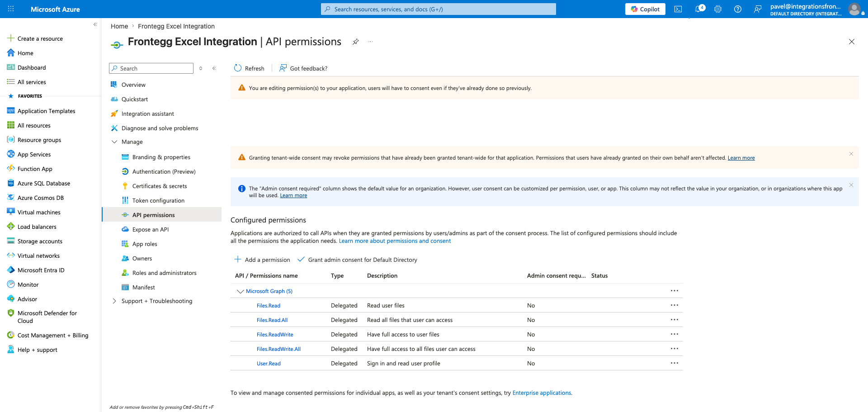Click Add a permission
Image resolution: width=868 pixels, height=412 pixels.
point(262,260)
